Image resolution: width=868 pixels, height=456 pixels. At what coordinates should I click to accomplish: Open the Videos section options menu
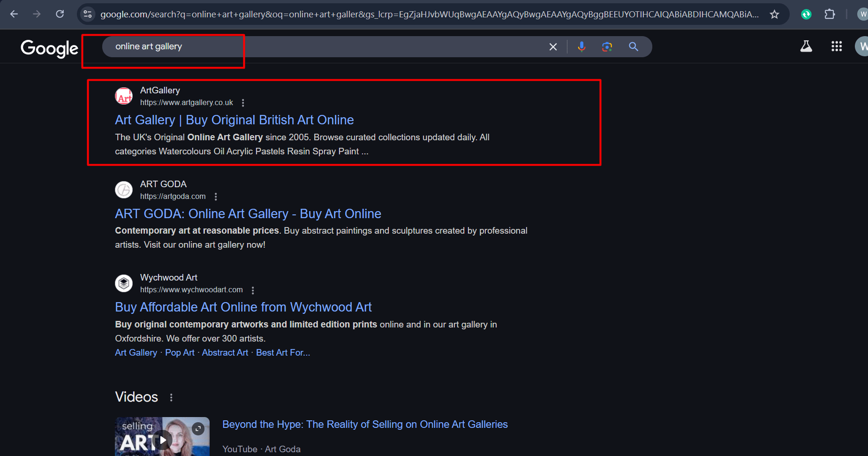(171, 397)
